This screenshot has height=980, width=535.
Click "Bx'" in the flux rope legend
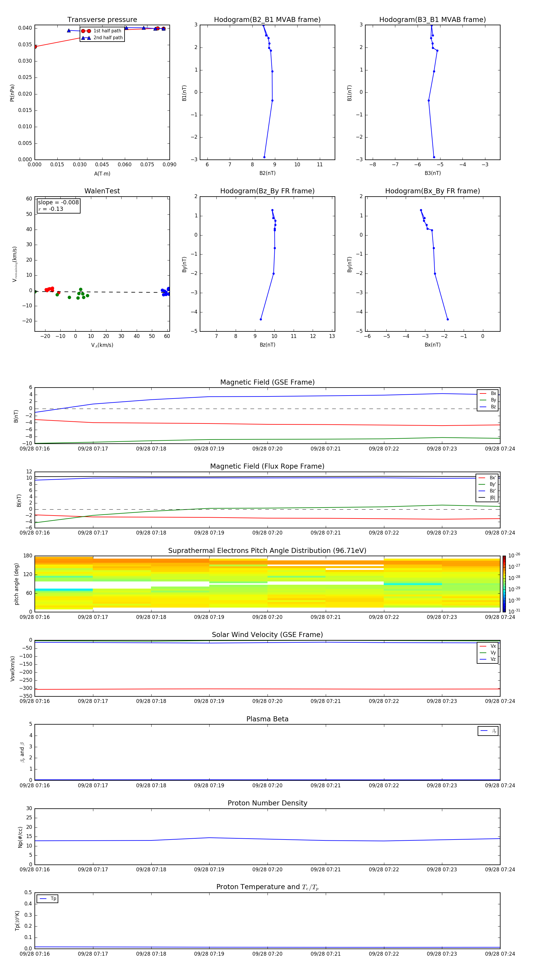[x=493, y=478]
